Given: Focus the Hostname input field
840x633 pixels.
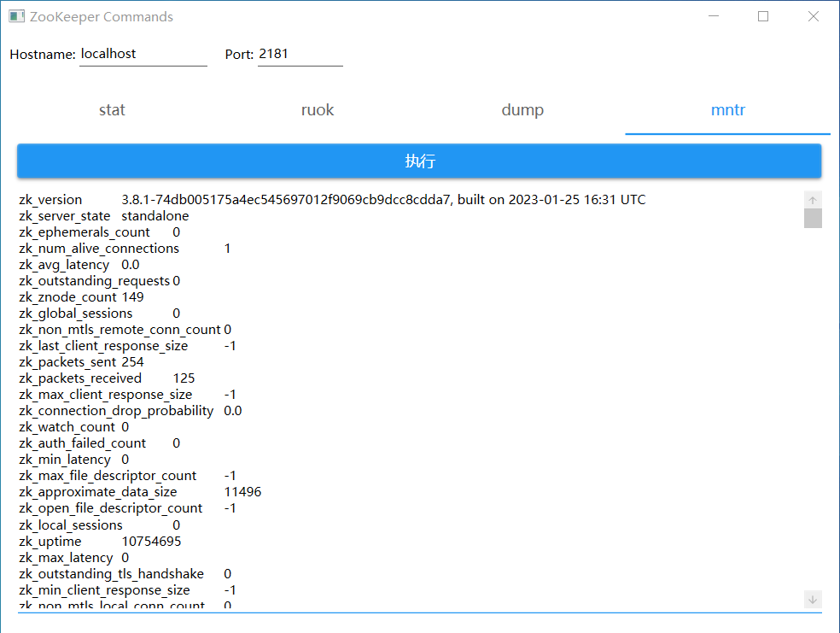Looking at the screenshot, I should click(143, 54).
